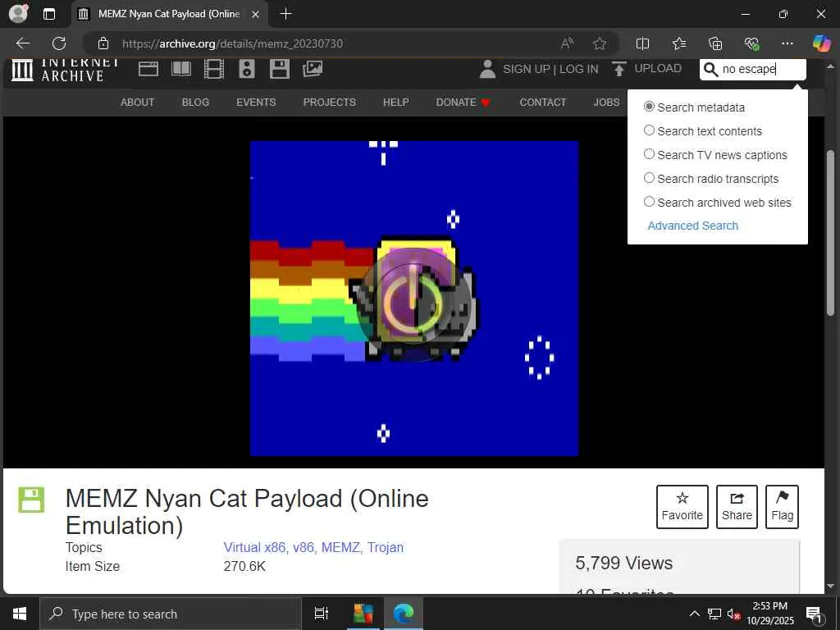Open the BLOG menu item
This screenshot has height=630, width=840.
(195, 103)
